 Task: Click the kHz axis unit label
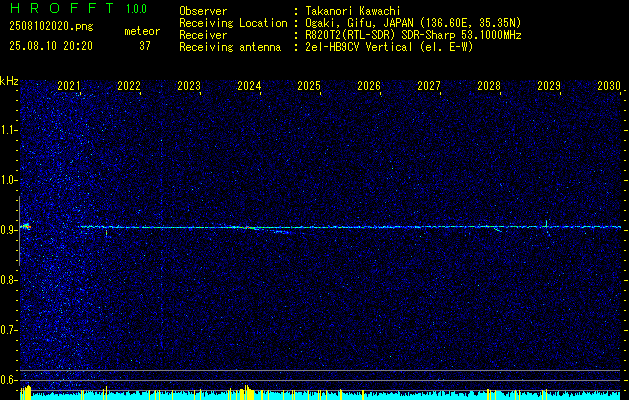[9, 81]
